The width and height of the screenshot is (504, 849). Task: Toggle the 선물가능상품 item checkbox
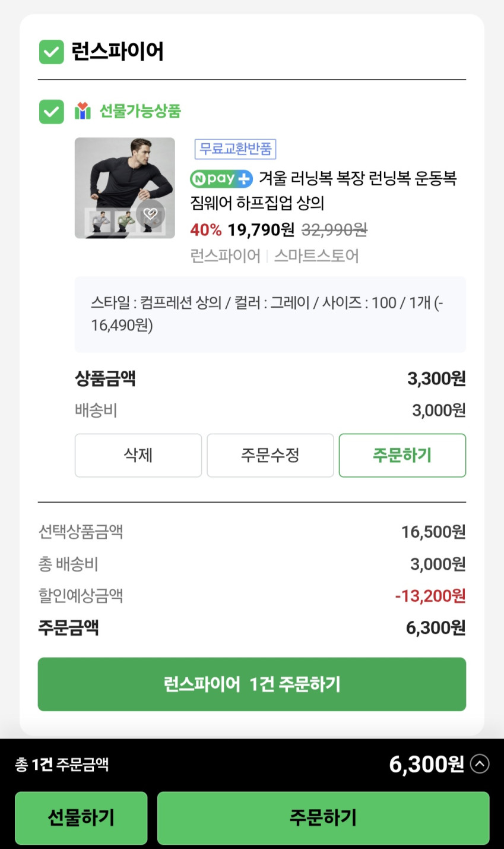click(52, 111)
